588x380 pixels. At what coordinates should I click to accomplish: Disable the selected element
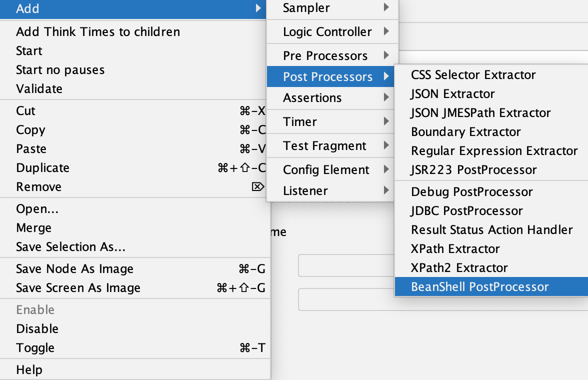pos(37,329)
